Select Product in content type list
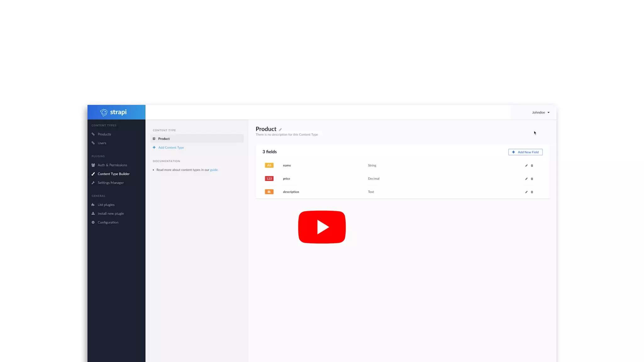Viewport: 644px width, 362px height. click(164, 139)
